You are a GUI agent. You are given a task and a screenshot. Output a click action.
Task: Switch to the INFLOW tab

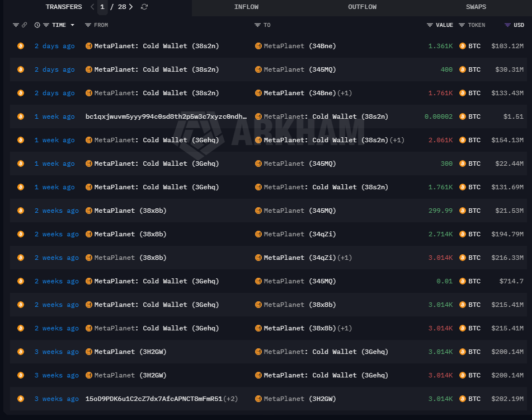pos(246,7)
